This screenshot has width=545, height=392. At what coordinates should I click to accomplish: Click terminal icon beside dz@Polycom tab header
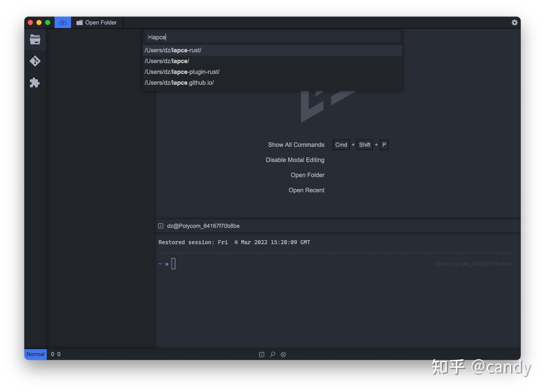tap(161, 226)
